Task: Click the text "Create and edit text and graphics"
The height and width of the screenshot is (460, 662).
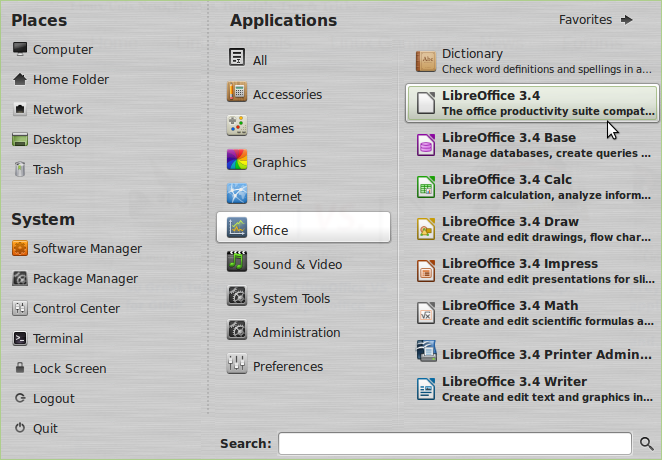Action: pyautogui.click(x=539, y=397)
